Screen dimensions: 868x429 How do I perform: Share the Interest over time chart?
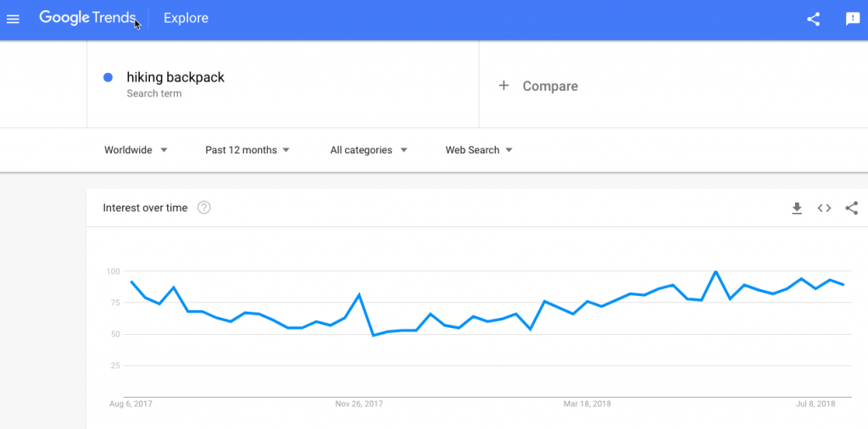tap(851, 208)
